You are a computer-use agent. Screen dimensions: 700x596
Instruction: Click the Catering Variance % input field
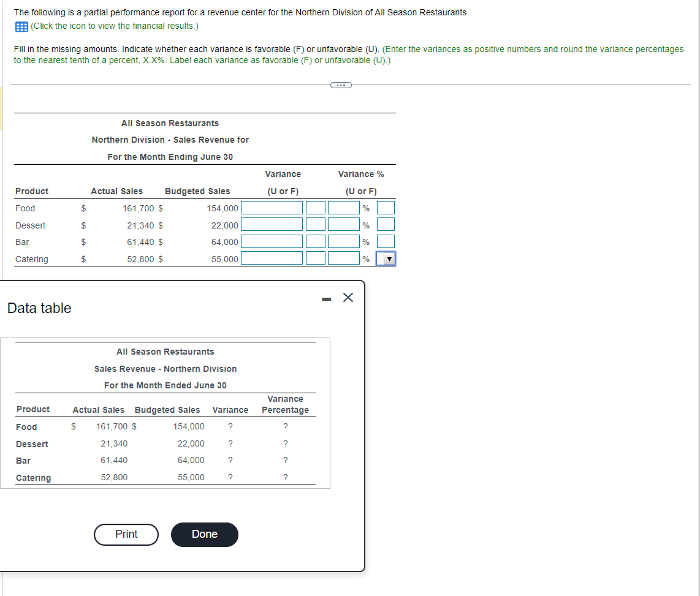click(345, 258)
